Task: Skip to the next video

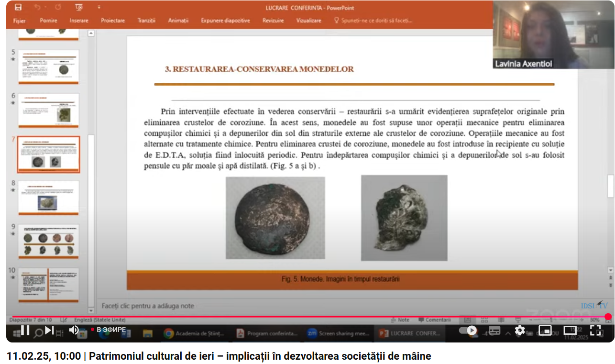Action: tap(50, 330)
